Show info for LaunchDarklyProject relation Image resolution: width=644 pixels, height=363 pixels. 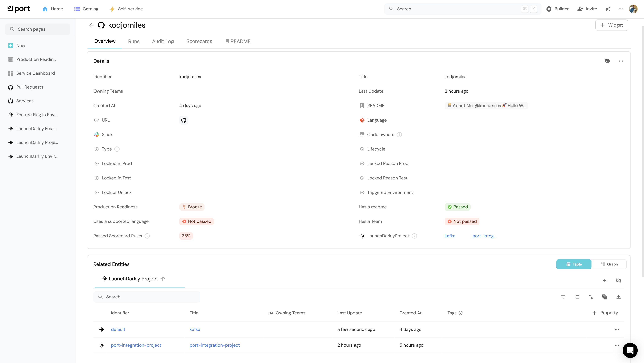click(x=414, y=236)
